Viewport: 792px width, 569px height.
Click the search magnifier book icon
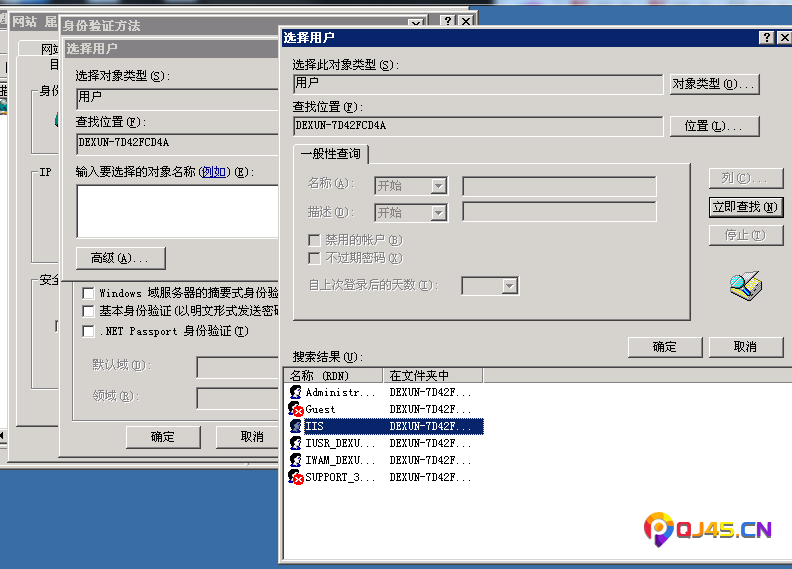coord(745,287)
